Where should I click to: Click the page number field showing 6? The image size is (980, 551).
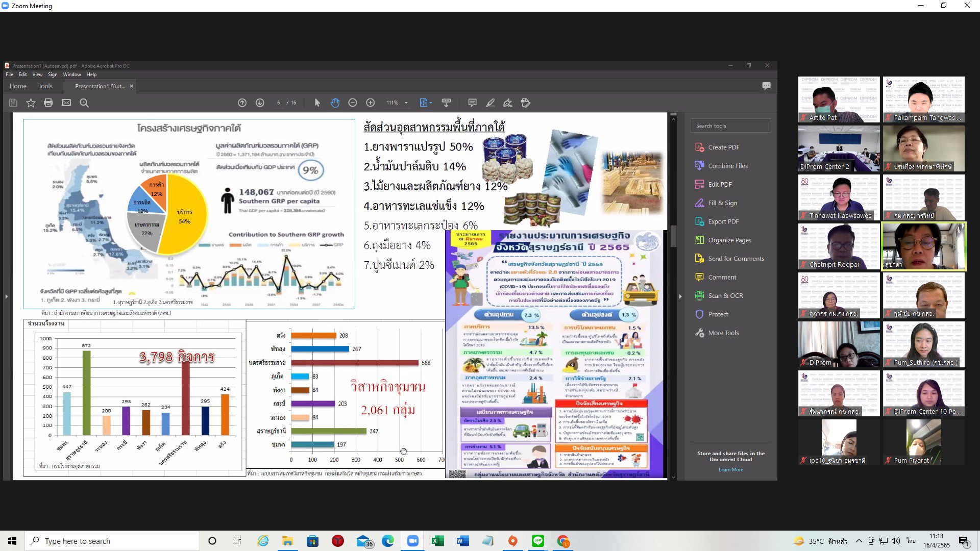278,103
